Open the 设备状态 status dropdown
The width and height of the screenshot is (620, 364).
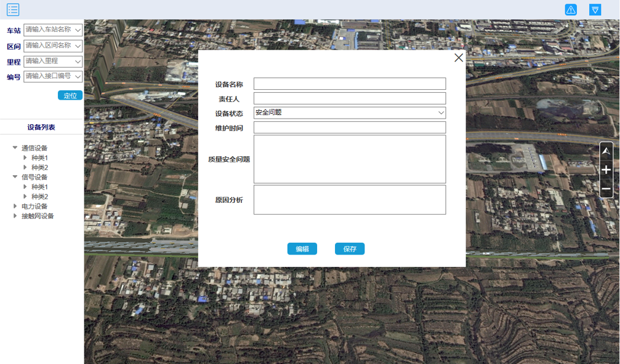click(x=441, y=113)
